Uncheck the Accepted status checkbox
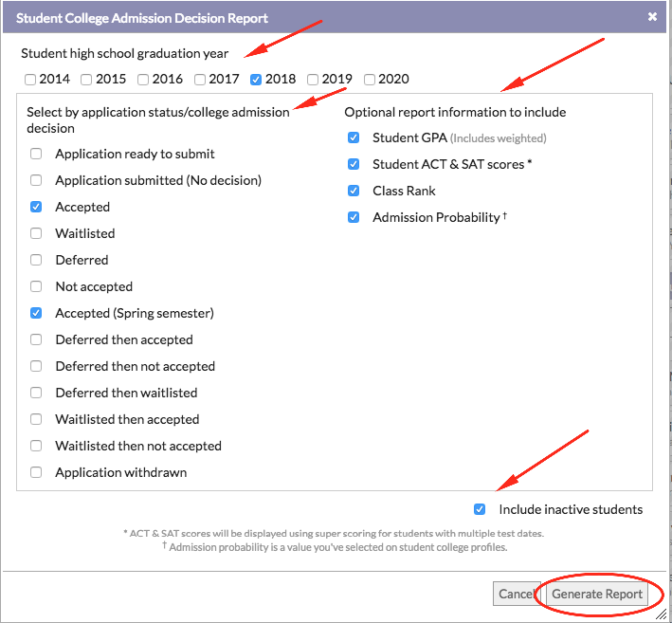Screen dimensions: 672x623 pyautogui.click(x=36, y=207)
